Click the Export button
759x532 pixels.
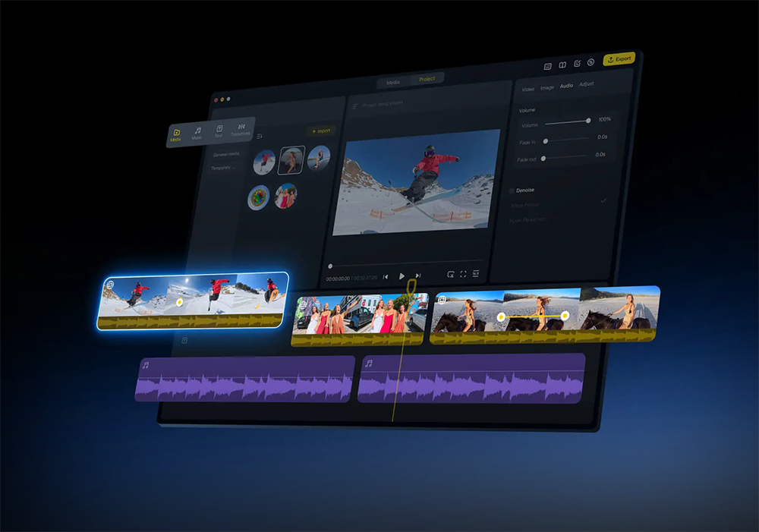click(619, 59)
